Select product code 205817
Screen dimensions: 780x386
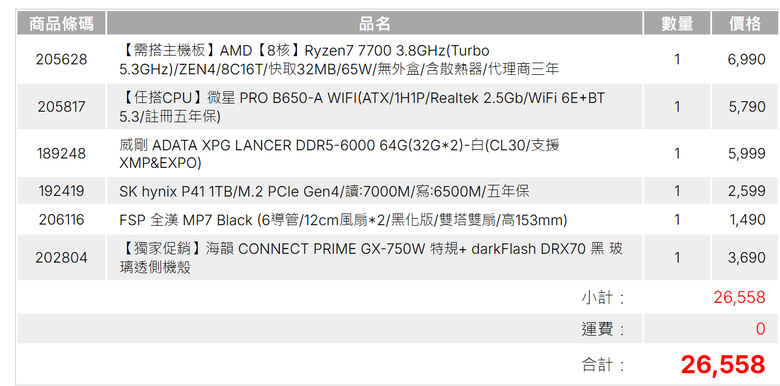[x=61, y=107]
